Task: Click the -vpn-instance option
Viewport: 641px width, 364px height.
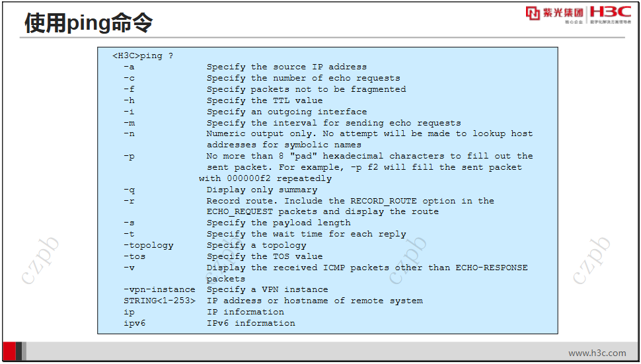Action: click(x=225, y=289)
